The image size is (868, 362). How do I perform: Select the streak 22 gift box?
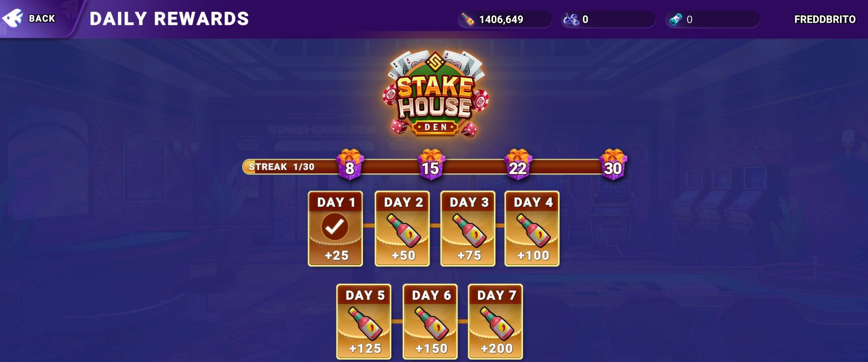(x=518, y=164)
